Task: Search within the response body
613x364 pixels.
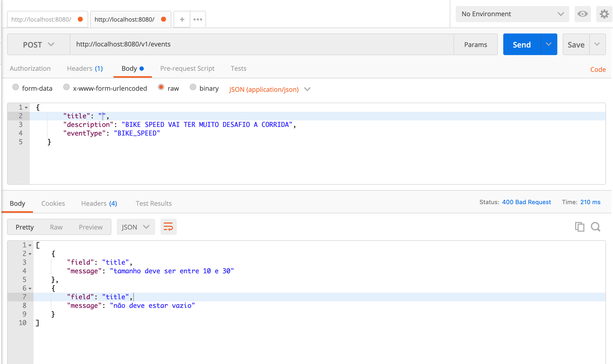Action: (x=596, y=227)
